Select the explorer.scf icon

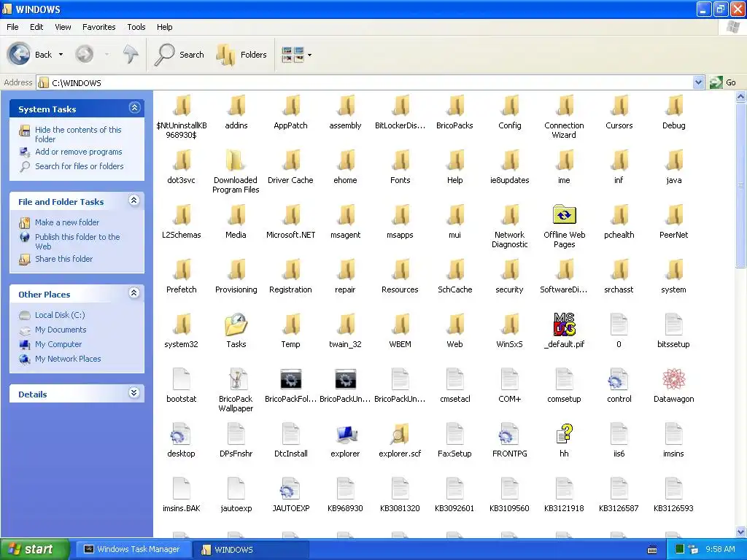400,435
